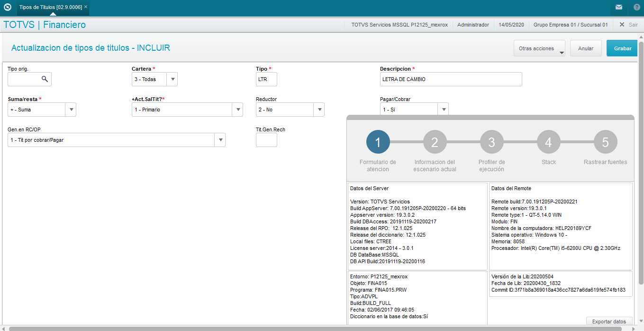
Task: Click the Exportar datos button
Action: pyautogui.click(x=609, y=322)
